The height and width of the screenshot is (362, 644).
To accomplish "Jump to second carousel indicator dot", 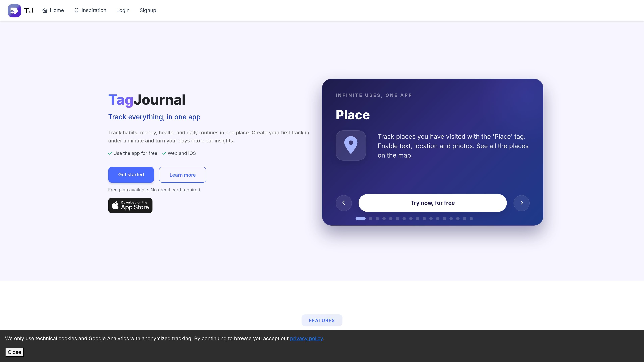I will coord(370,219).
